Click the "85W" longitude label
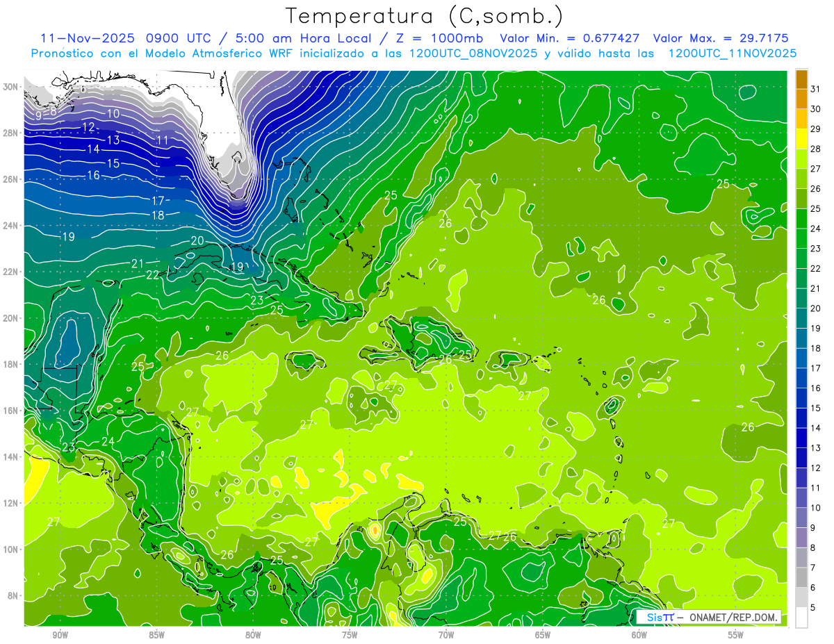Image resolution: width=834 pixels, height=644 pixels. point(156,636)
